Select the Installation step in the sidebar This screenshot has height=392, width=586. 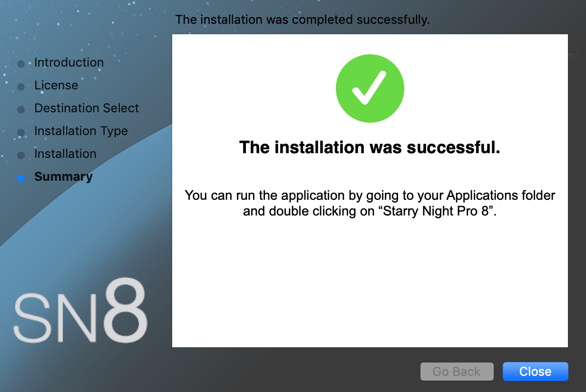65,154
